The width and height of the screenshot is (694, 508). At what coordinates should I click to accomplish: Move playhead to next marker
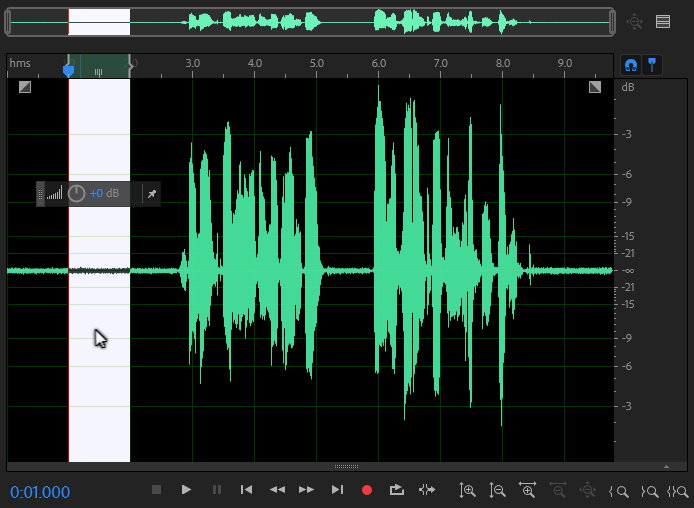337,490
